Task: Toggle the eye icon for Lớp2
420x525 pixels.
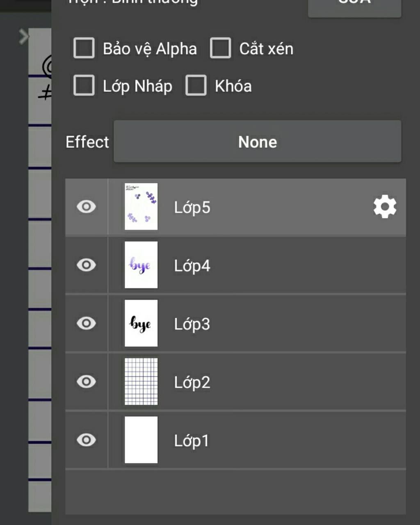Action: click(x=86, y=381)
